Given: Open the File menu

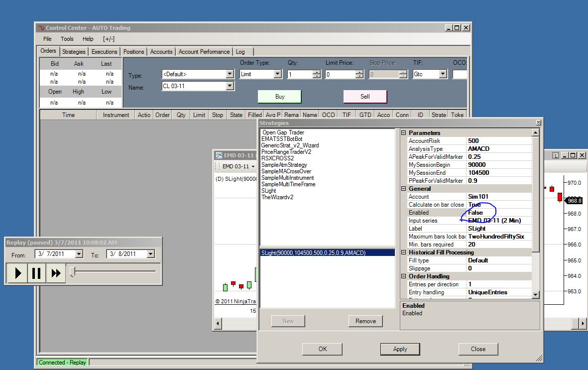Looking at the screenshot, I should pos(47,39).
